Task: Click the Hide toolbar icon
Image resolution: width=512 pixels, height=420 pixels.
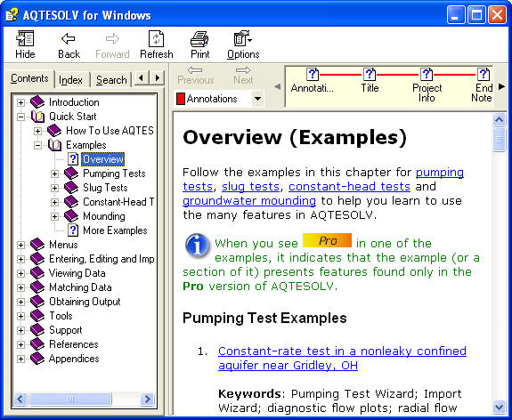Action: pos(25,39)
